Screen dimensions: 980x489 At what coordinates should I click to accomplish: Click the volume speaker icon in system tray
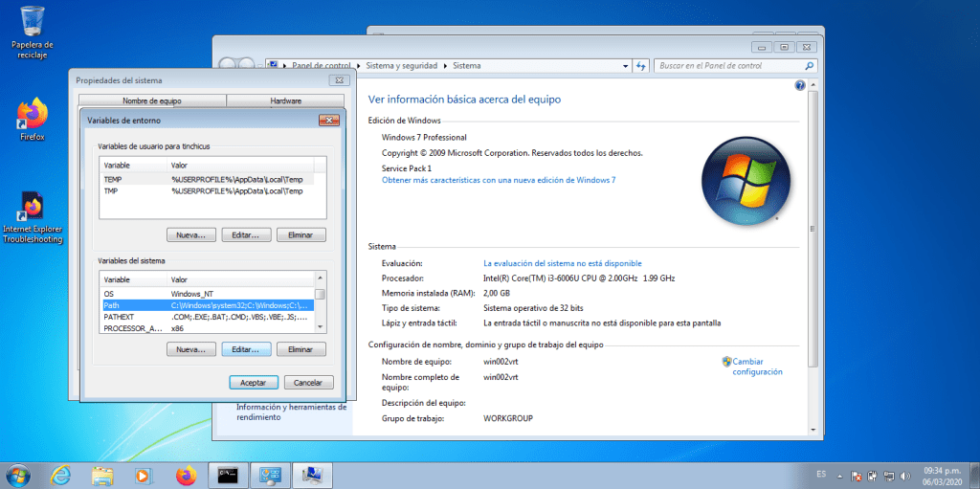(x=904, y=475)
